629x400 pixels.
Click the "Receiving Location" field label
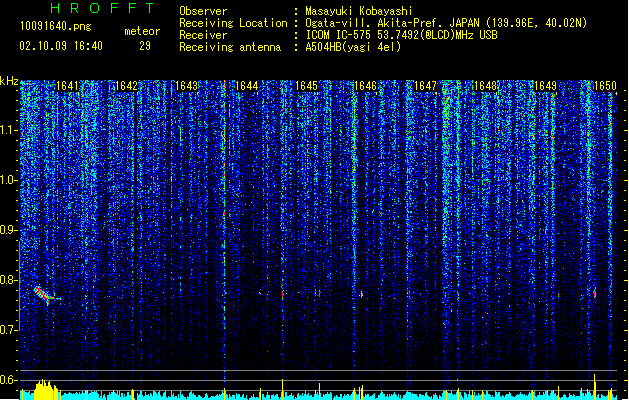(233, 23)
